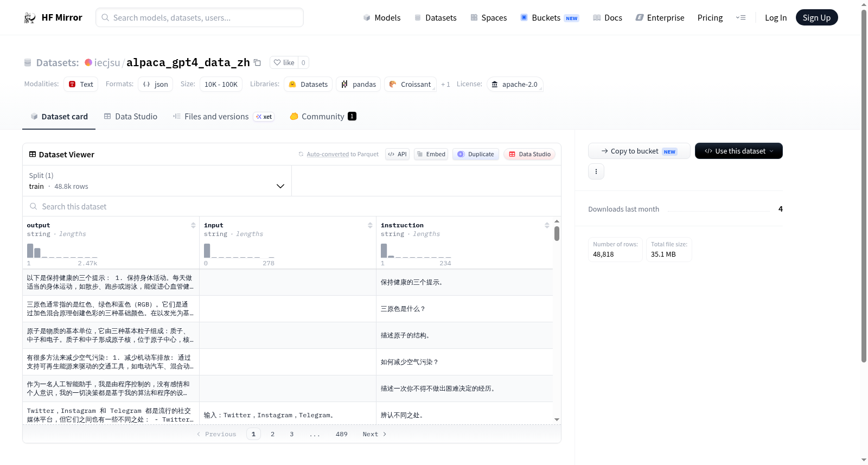The image size is (868, 465).
Task: Expand the Use this dataset dropdown
Action: [x=739, y=151]
